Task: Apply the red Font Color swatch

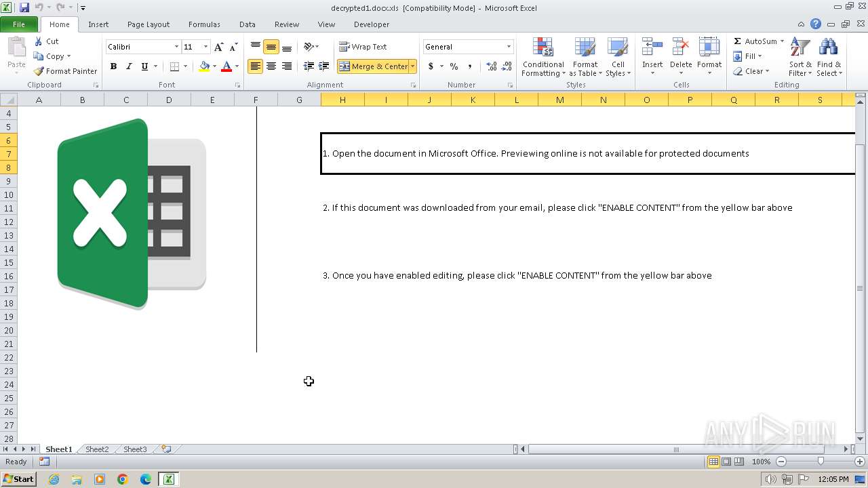Action: coord(226,66)
